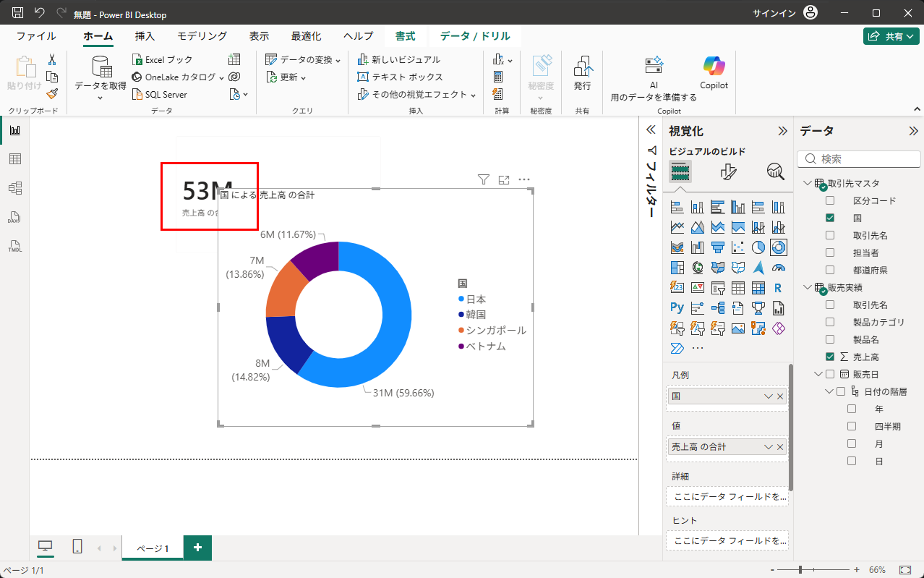Open the ファイル menu
Image resolution: width=924 pixels, height=578 pixels.
coord(36,36)
